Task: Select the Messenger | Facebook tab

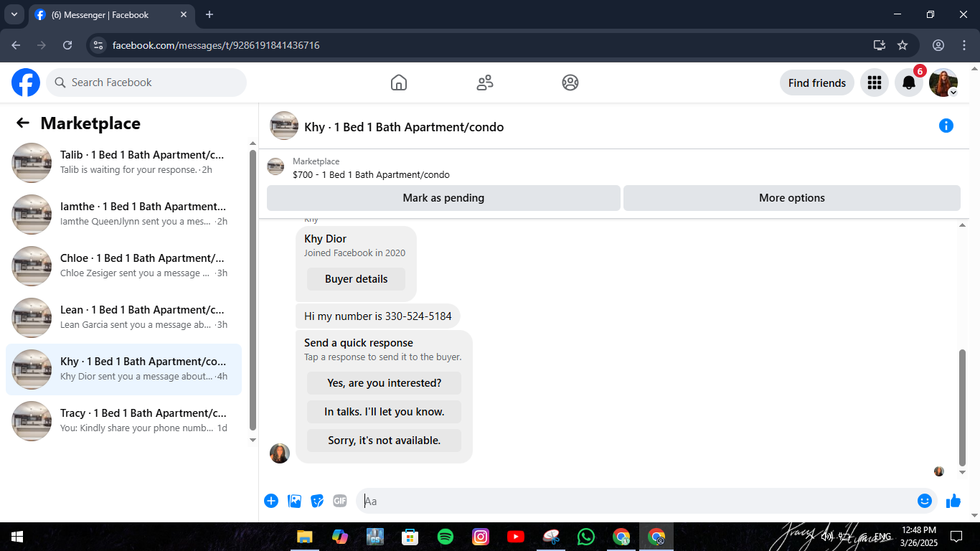Action: coord(111,14)
